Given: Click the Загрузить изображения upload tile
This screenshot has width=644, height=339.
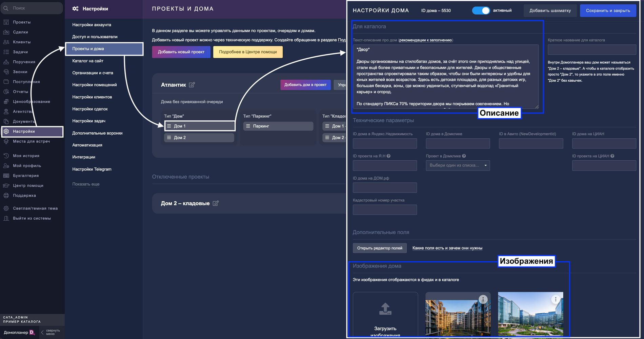Looking at the screenshot, I should (385, 315).
